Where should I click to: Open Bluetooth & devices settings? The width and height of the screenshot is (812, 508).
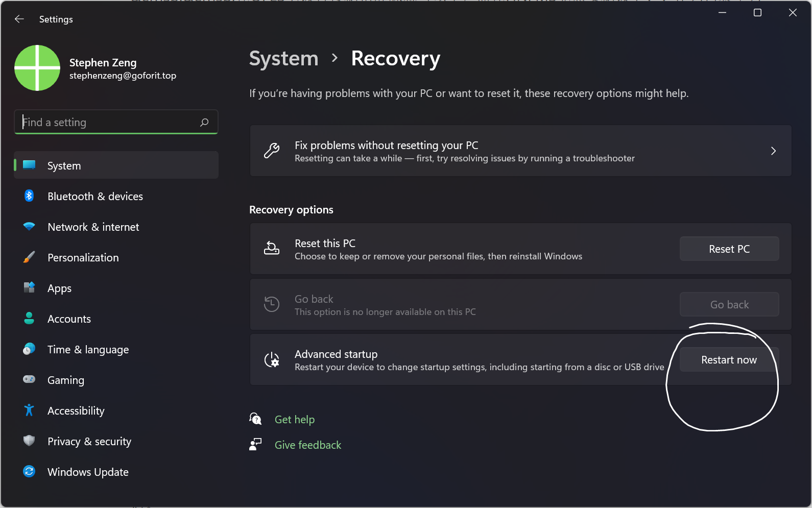(116, 196)
